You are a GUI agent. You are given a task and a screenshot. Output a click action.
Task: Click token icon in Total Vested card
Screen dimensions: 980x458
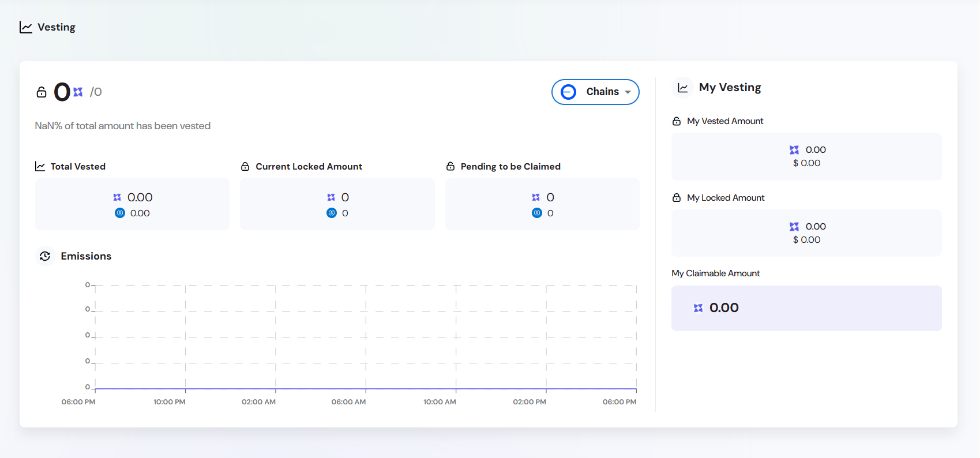click(x=117, y=197)
